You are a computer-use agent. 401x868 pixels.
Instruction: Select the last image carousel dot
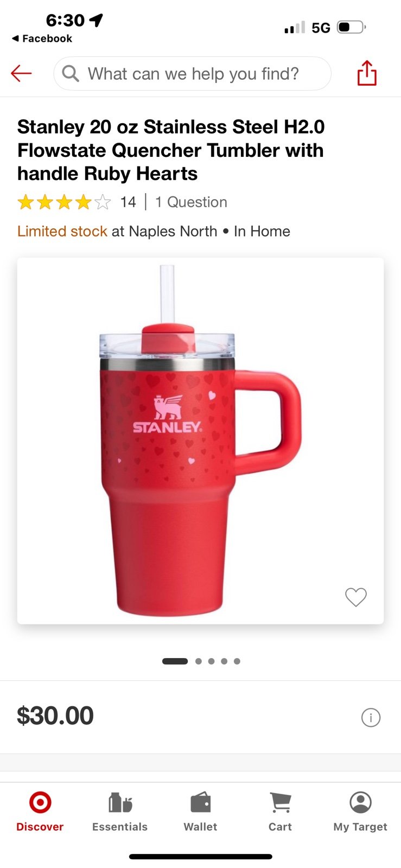237,661
